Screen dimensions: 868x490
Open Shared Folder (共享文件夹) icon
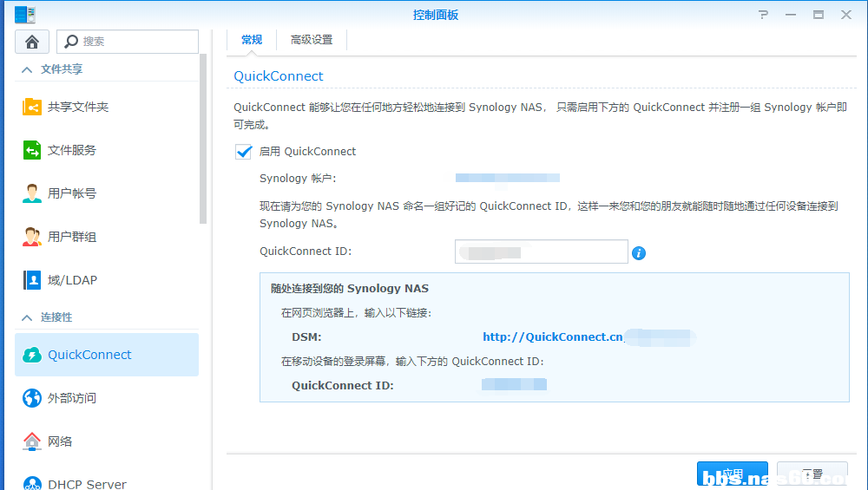[x=32, y=107]
